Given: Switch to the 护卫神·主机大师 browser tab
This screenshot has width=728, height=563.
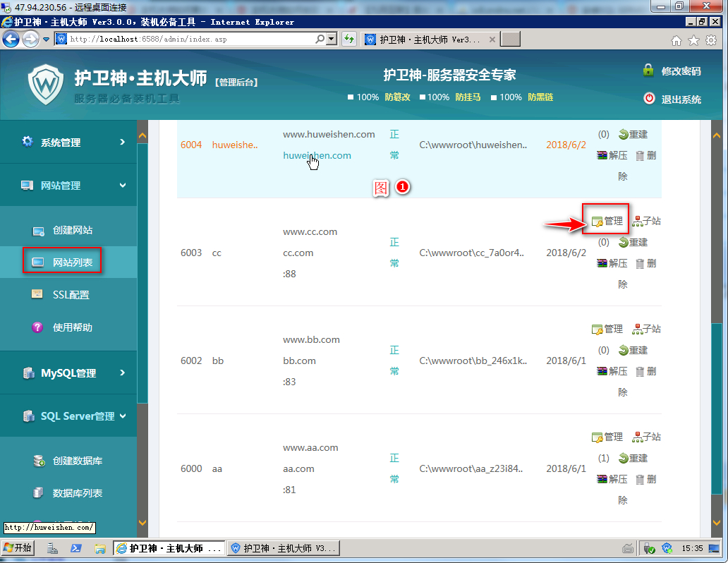Looking at the screenshot, I should [429, 40].
